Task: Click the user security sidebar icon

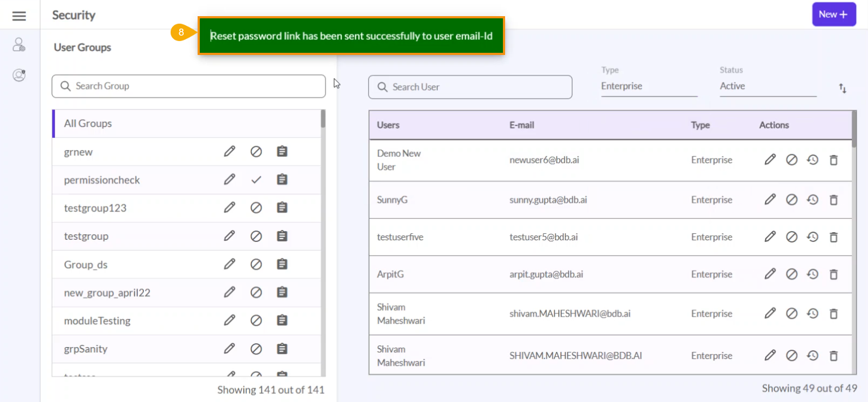Action: click(x=19, y=44)
